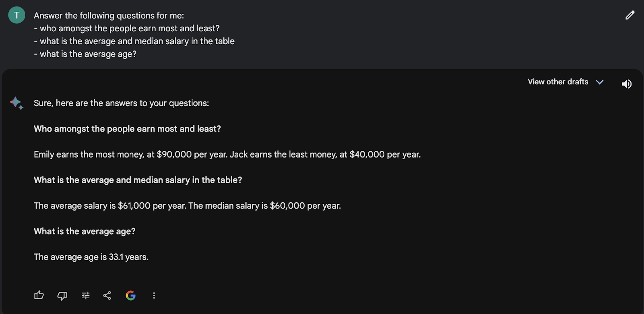644x314 pixels.
Task: Click the 33.1 years answer line
Action: tap(91, 257)
